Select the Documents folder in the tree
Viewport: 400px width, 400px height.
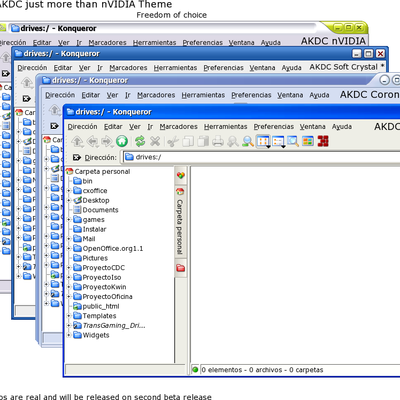pyautogui.click(x=100, y=210)
